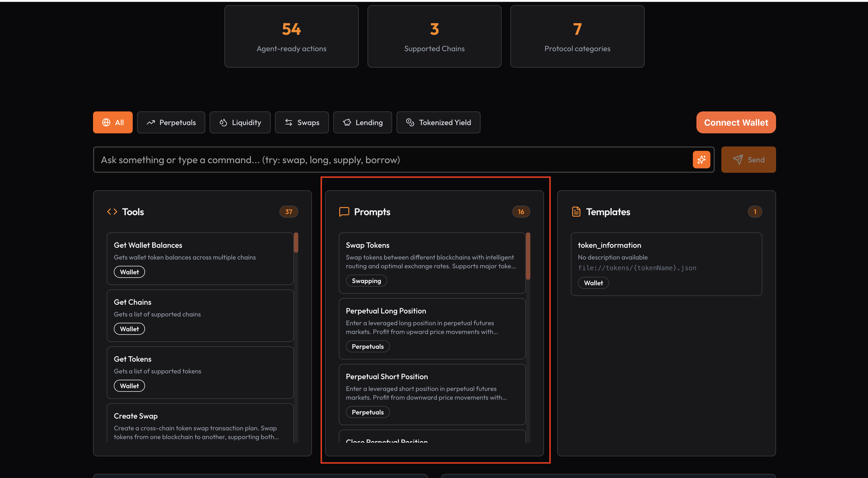Viewport: 868px width, 478px height.
Task: Select the Perpetual Long Position prompt
Action: [x=432, y=329]
